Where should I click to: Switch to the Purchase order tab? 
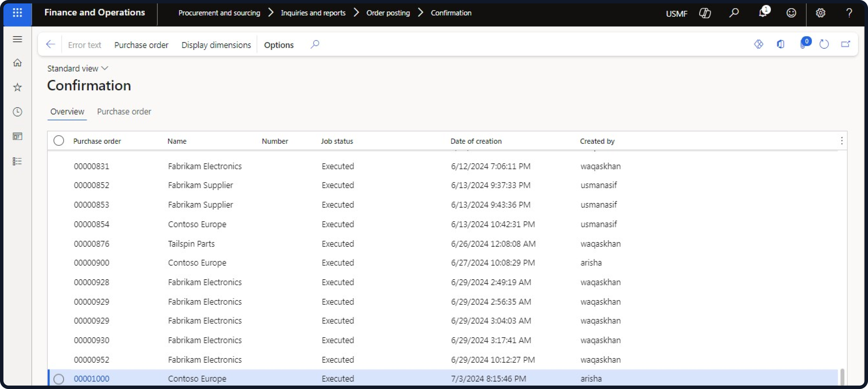pos(124,112)
